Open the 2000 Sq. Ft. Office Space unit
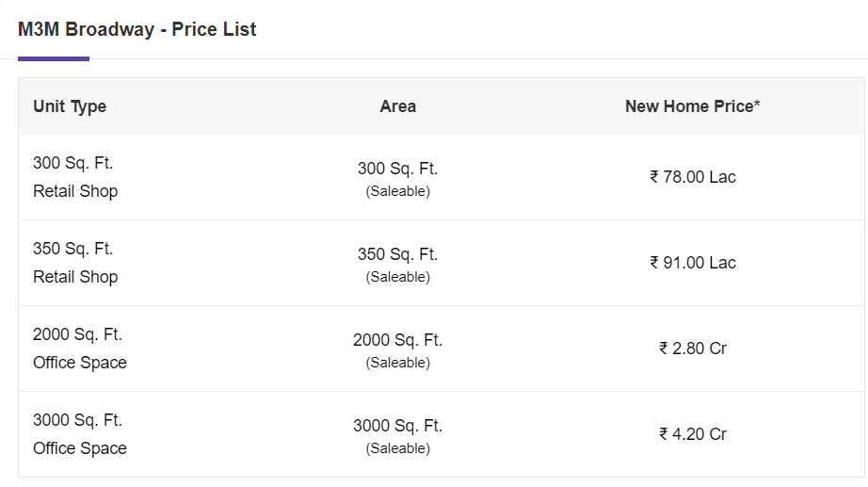Image resolution: width=868 pixels, height=487 pixels. coord(80,349)
